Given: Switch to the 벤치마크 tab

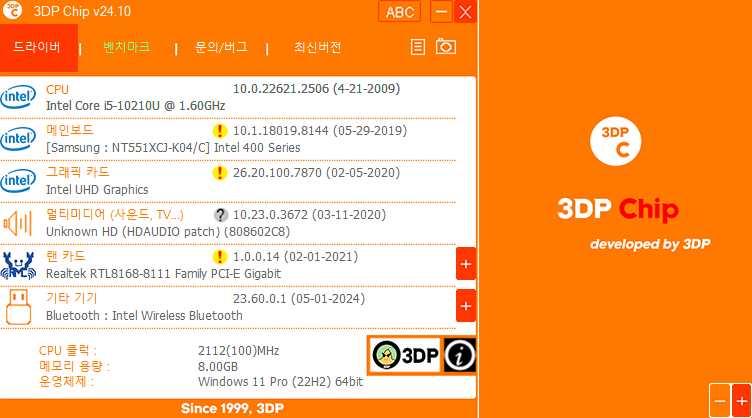Looking at the screenshot, I should tap(127, 47).
